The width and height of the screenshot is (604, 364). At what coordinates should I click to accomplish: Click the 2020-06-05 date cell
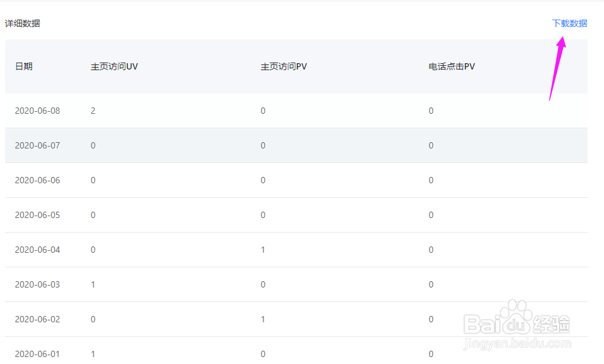37,215
